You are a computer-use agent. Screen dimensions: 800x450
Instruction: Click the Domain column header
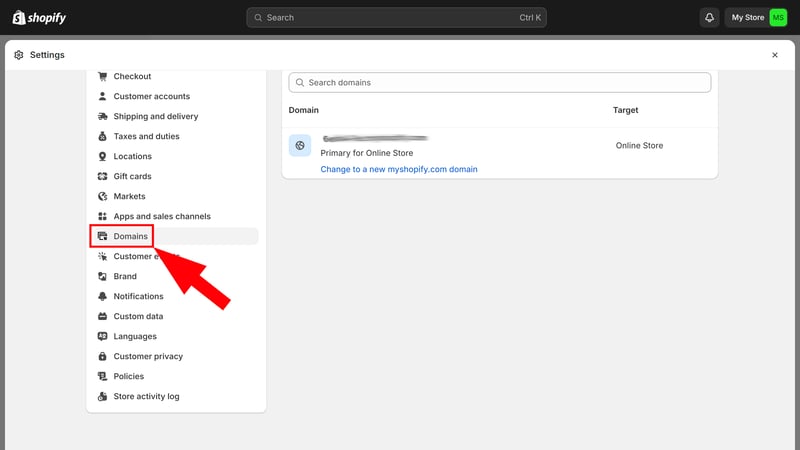(x=304, y=110)
